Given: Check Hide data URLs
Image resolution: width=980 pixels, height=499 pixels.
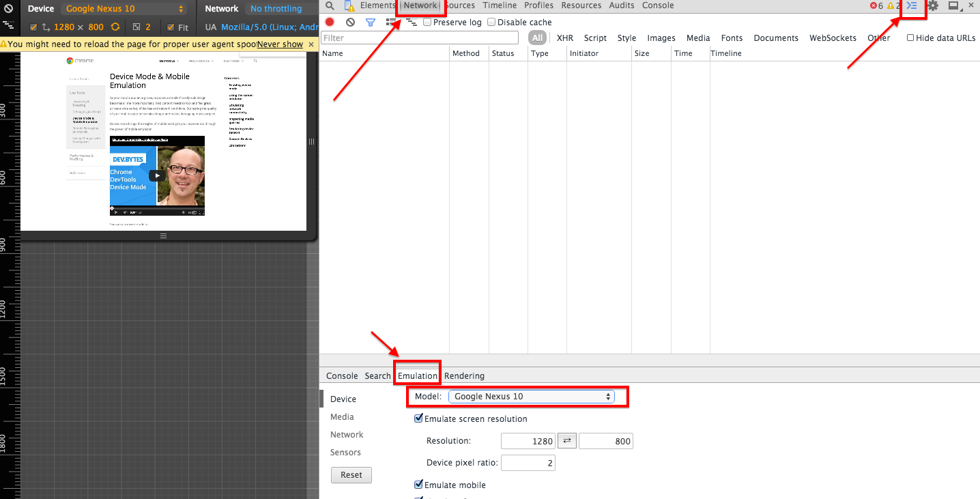Looking at the screenshot, I should [910, 38].
